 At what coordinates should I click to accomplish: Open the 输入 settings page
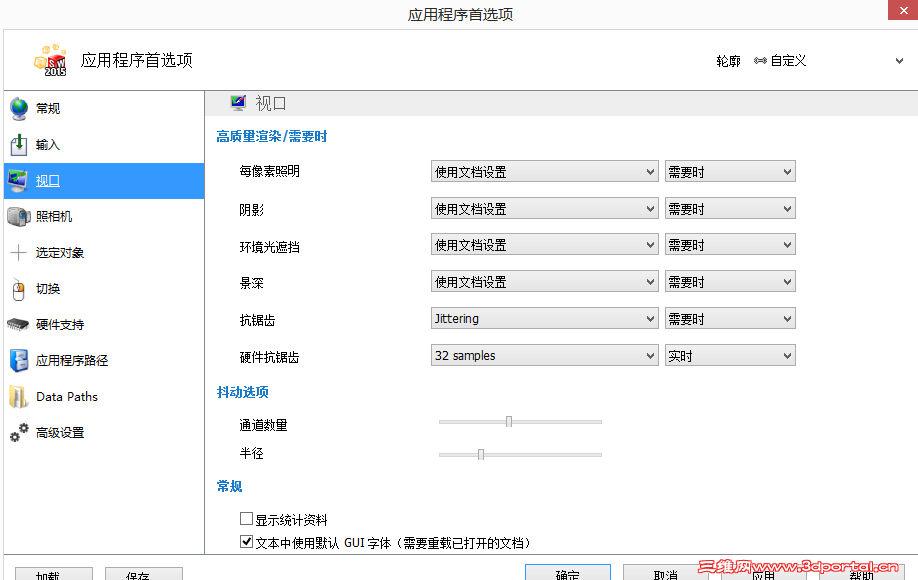(x=104, y=145)
